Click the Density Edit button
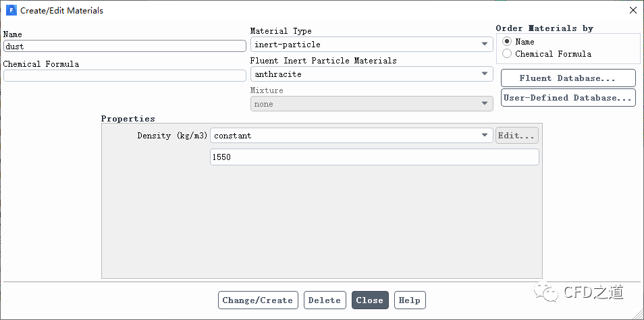 [x=517, y=136]
